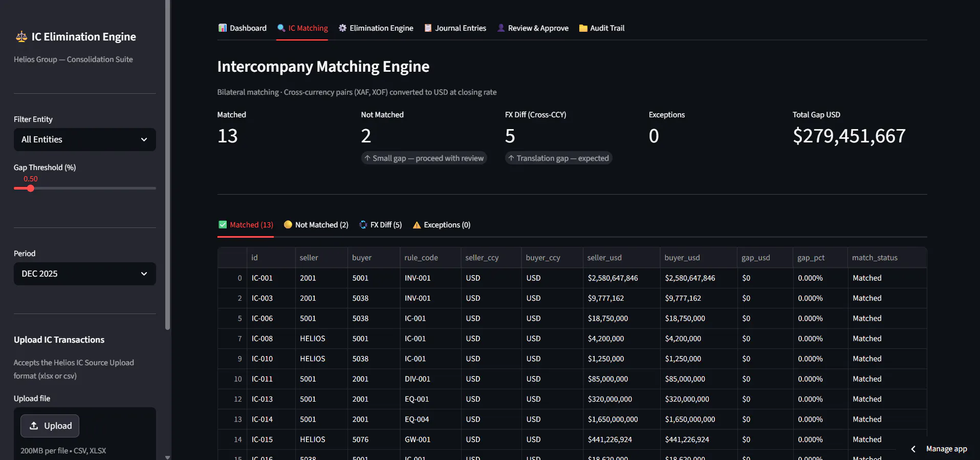Click the Elimination Engine gear icon

(342, 28)
